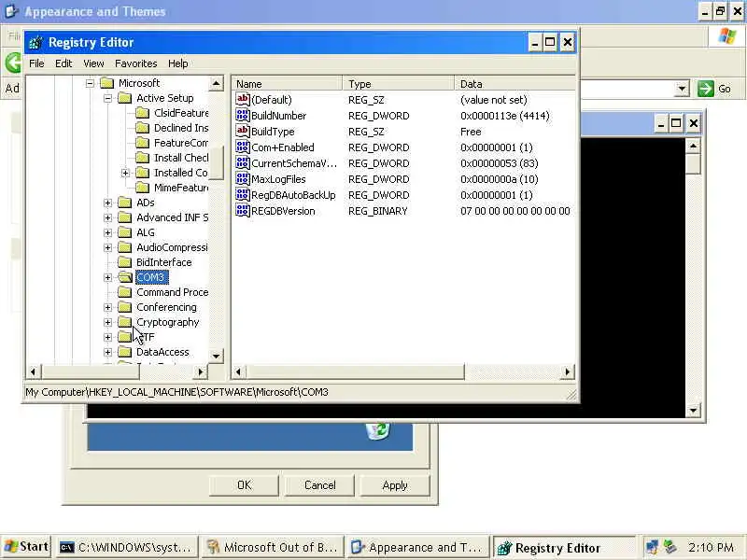Open the Favorites menu
This screenshot has width=747, height=560.
[x=135, y=63]
